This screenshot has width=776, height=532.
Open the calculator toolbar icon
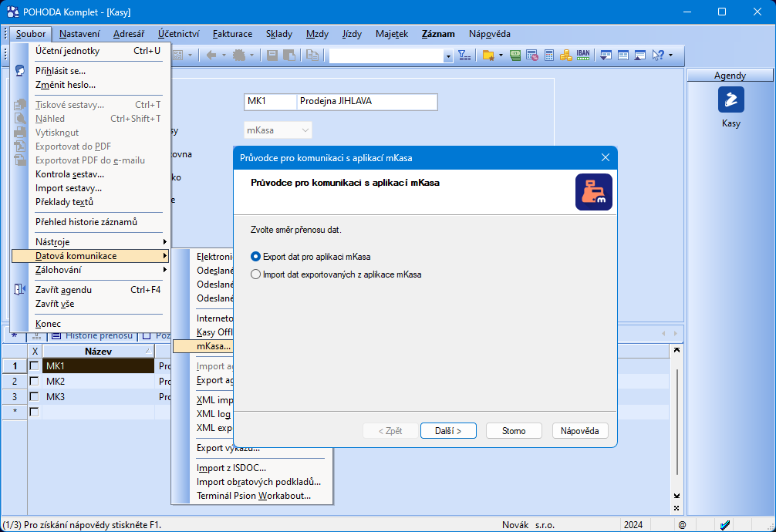pos(549,56)
